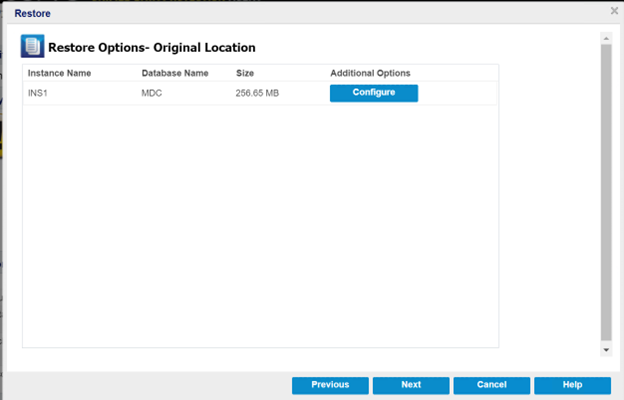Viewport: 624px width, 400px height.
Task: Cancel the restore wizard
Action: point(491,385)
